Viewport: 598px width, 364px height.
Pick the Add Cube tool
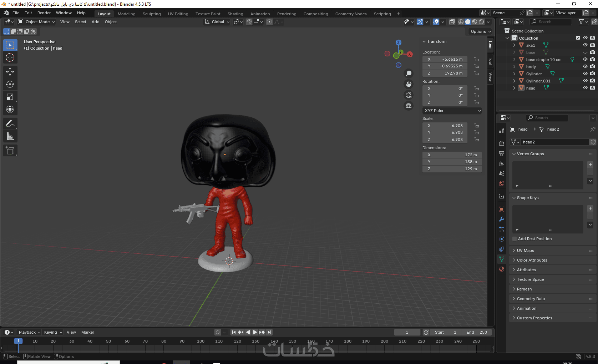tap(10, 151)
